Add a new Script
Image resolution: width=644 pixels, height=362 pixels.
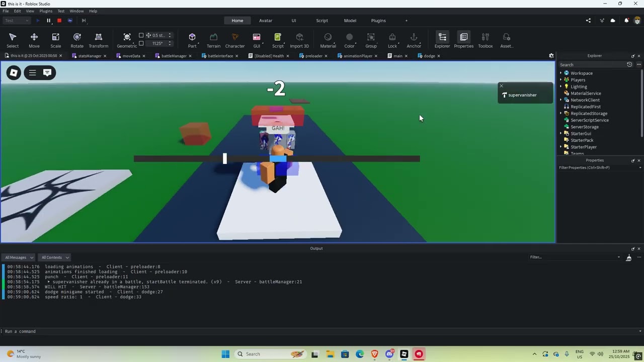point(278,40)
